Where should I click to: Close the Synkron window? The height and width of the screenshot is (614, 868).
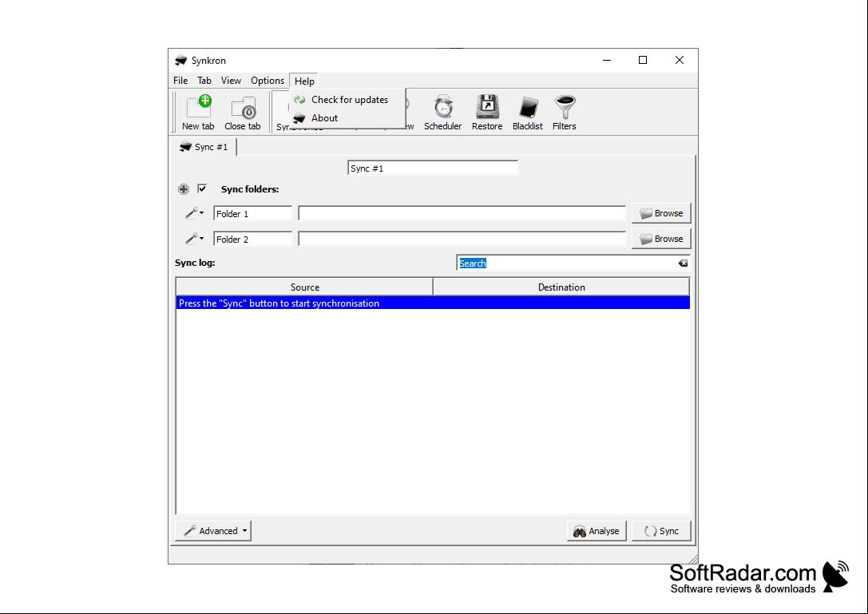point(680,60)
